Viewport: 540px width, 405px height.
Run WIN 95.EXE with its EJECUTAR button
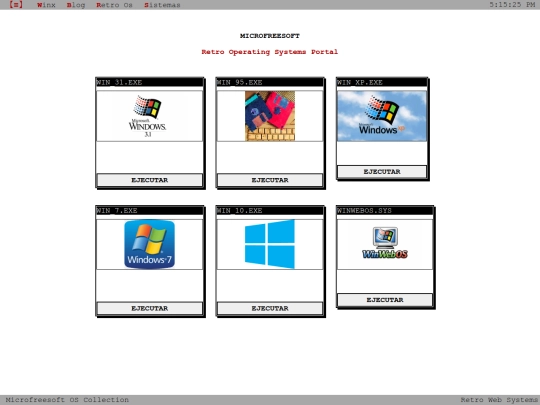[270, 180]
